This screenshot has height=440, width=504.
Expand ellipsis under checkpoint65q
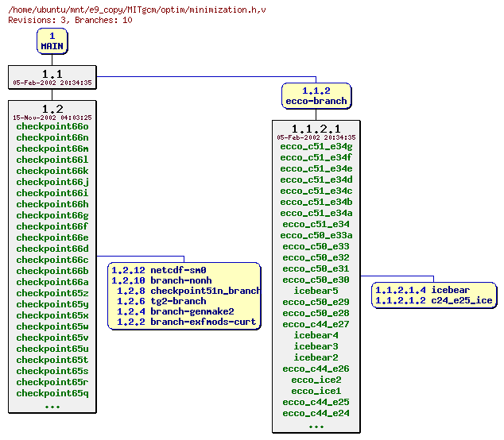(52, 407)
